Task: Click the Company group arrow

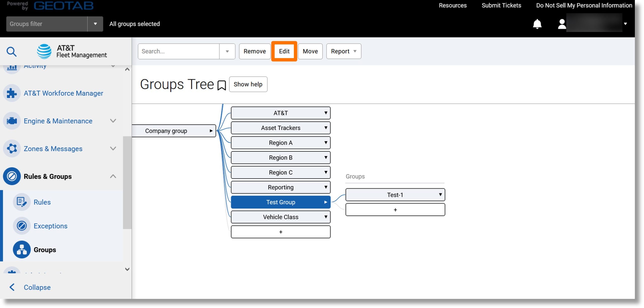Action: click(211, 131)
